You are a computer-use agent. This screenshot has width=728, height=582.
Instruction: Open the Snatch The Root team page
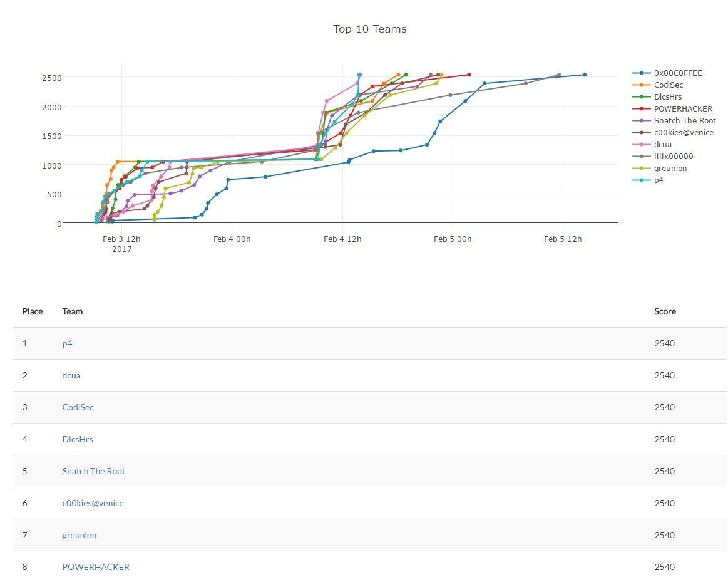[93, 471]
